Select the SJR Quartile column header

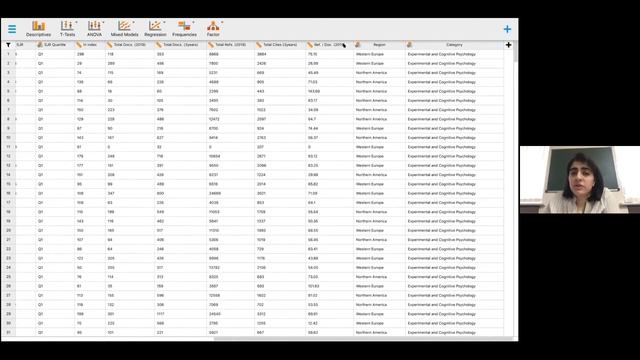55,45
